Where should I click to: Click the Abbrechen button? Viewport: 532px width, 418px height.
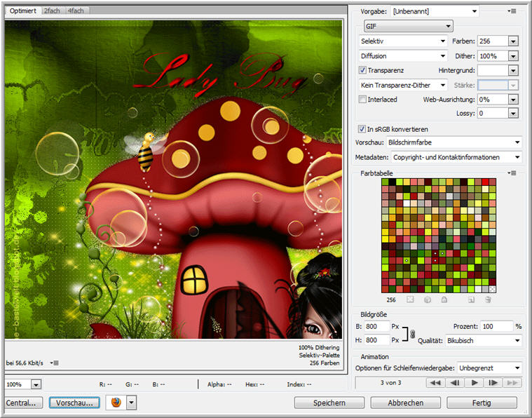[x=405, y=403]
